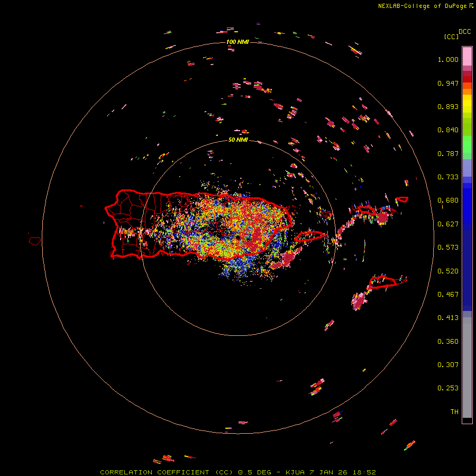476x476 pixels.
Task: Click the 0.467 scale value
Action: [448, 295]
